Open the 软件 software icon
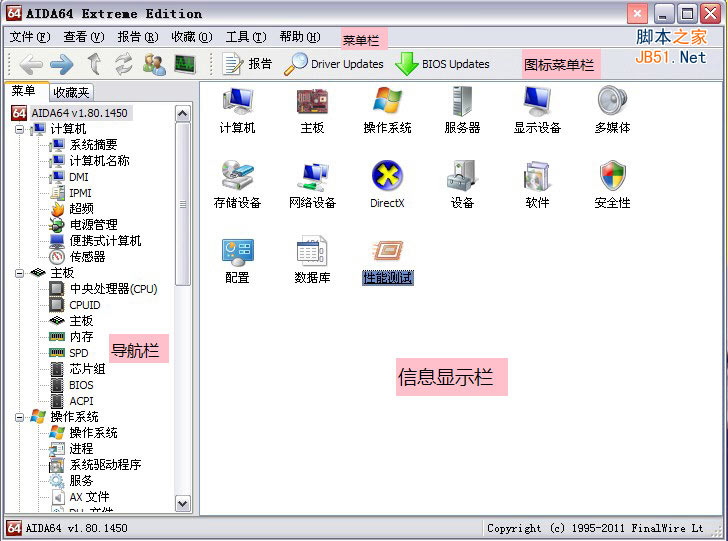 537,185
